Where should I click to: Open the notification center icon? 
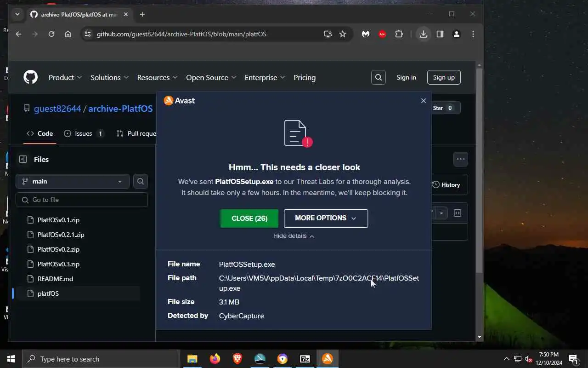[x=573, y=359]
